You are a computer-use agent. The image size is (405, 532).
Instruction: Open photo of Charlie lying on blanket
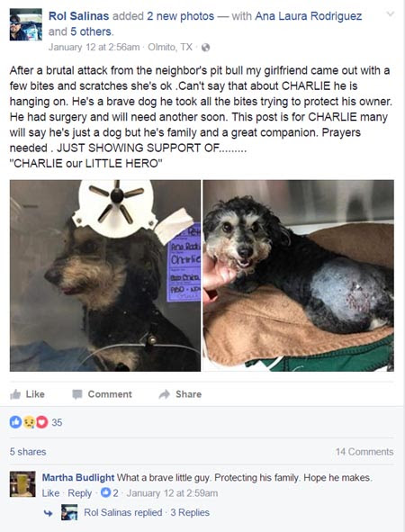click(299, 275)
